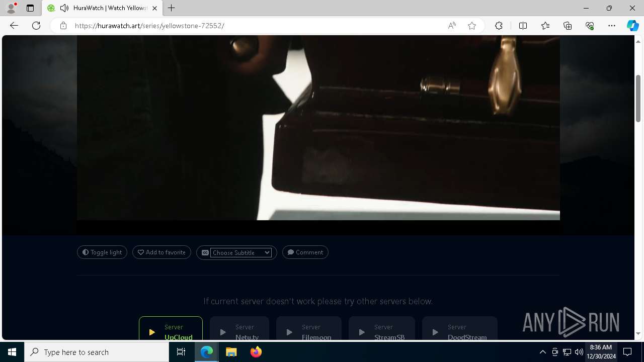Open browser Extensions menu
This screenshot has height=362, width=644.
coord(499,26)
